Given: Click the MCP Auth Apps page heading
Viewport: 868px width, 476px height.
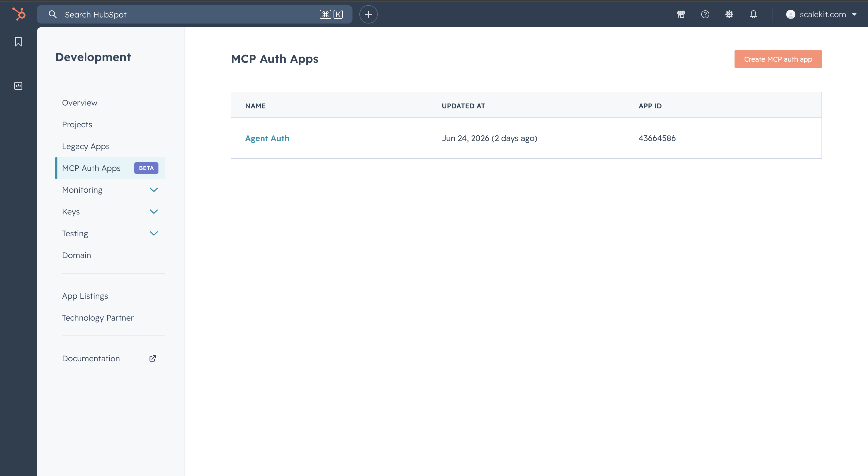Looking at the screenshot, I should 275,59.
